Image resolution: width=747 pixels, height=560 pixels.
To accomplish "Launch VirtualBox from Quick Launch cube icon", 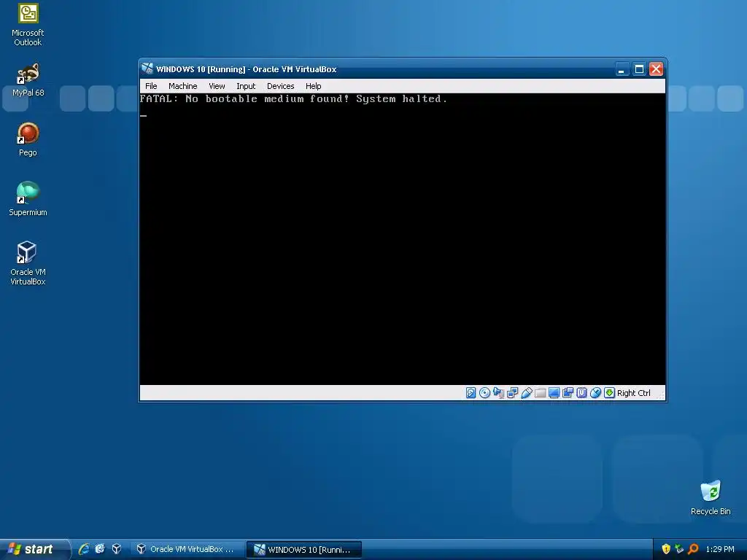I will pyautogui.click(x=116, y=549).
